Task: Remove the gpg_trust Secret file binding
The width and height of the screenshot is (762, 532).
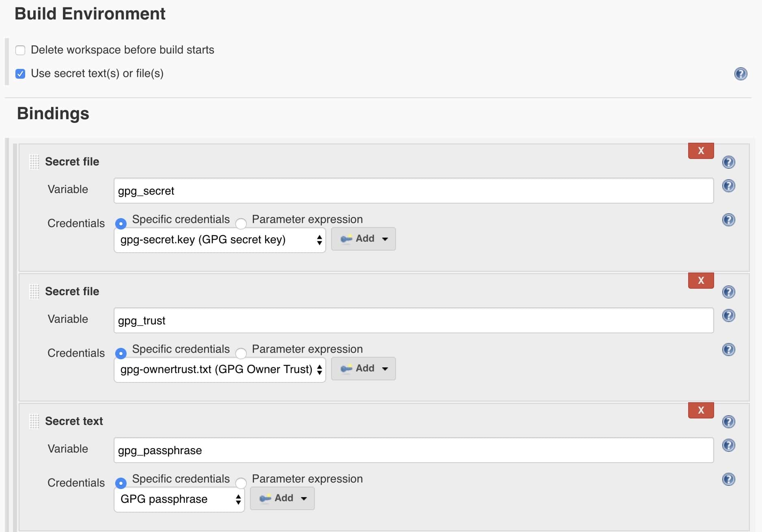Action: tap(701, 280)
